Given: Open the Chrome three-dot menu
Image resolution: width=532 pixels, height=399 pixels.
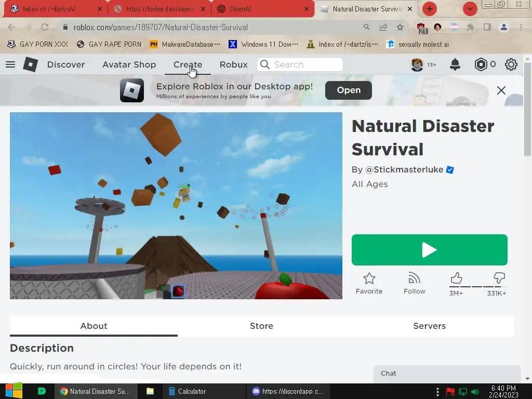Looking at the screenshot, I should (x=521, y=27).
